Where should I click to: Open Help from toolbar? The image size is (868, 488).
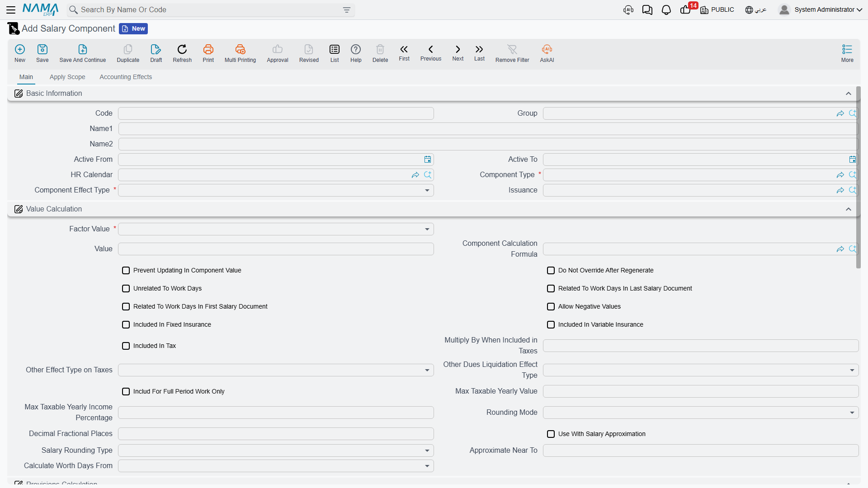click(x=356, y=53)
